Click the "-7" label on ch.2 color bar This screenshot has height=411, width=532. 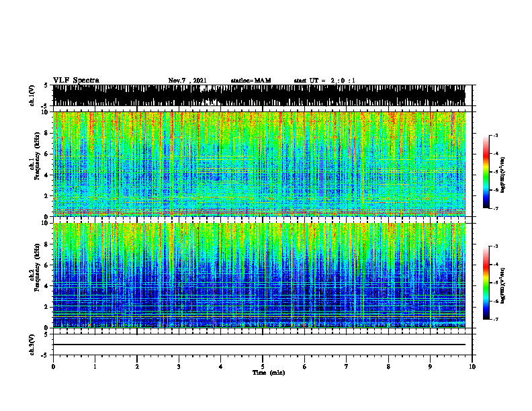495,319
